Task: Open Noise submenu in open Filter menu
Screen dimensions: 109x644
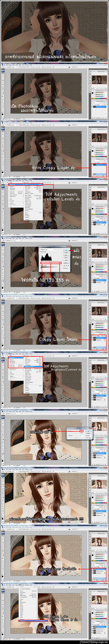Action: [x=28, y=605]
